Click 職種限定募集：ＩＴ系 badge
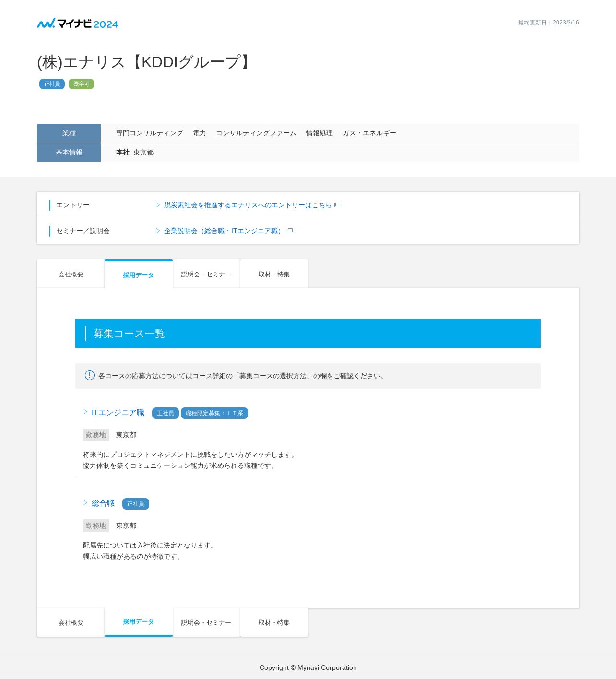Image resolution: width=616 pixels, height=679 pixels. (x=214, y=413)
